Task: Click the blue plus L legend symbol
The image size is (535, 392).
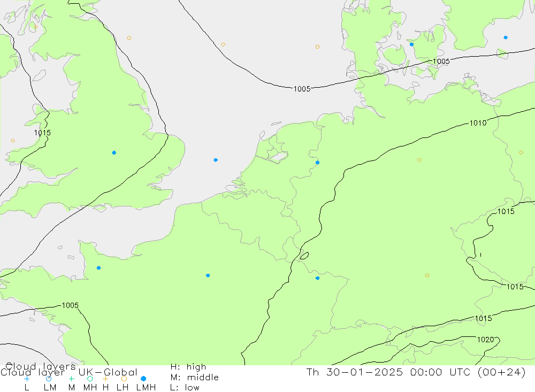Action: tap(27, 379)
